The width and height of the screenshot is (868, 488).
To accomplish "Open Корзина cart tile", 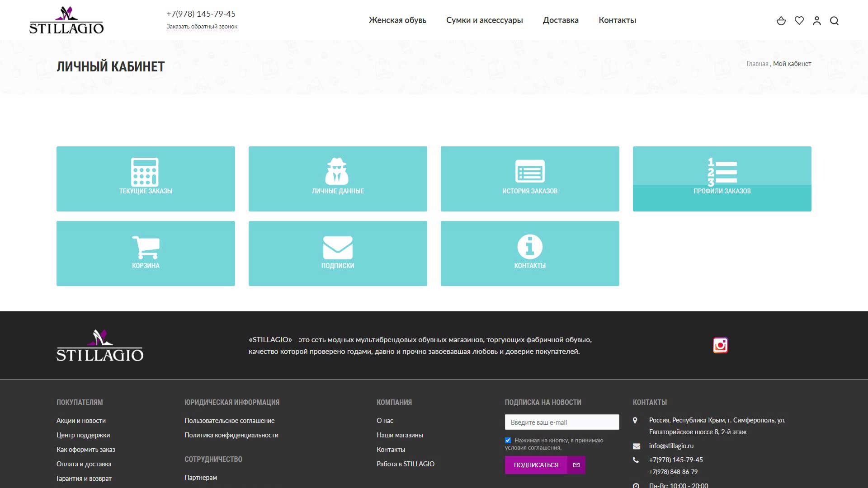I will (x=146, y=253).
